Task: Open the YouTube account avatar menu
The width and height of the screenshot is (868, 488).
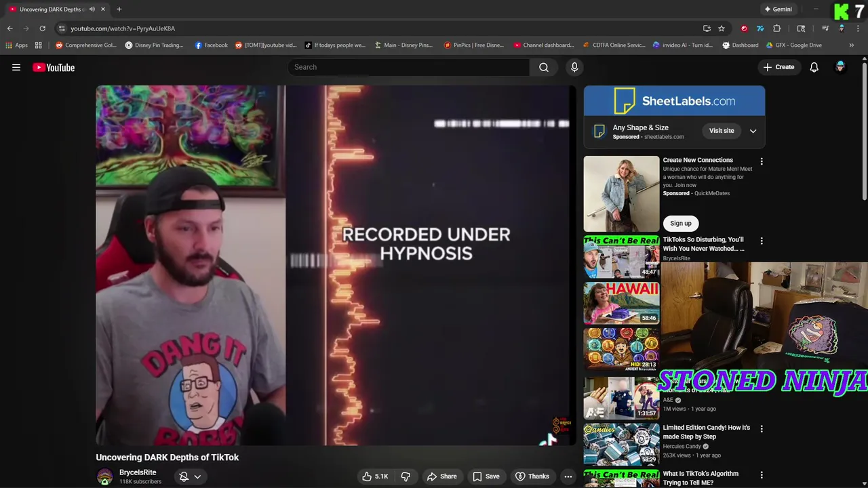Action: pyautogui.click(x=840, y=67)
